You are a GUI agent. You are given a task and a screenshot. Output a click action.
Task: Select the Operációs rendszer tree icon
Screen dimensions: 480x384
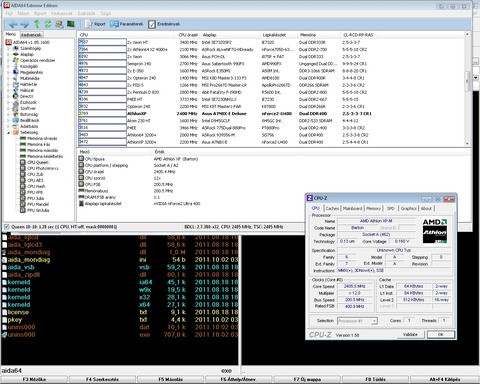point(16,60)
